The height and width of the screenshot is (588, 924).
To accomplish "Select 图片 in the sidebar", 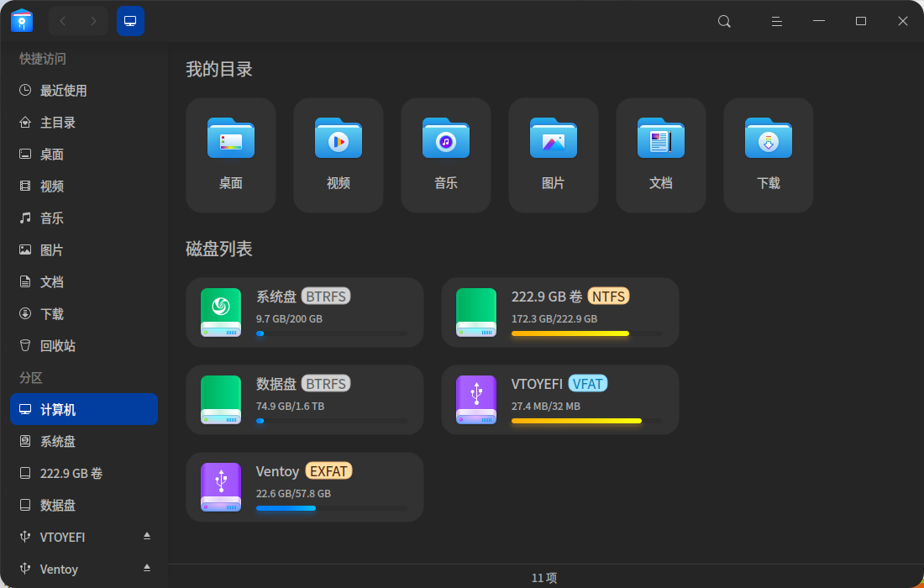I will tap(84, 249).
